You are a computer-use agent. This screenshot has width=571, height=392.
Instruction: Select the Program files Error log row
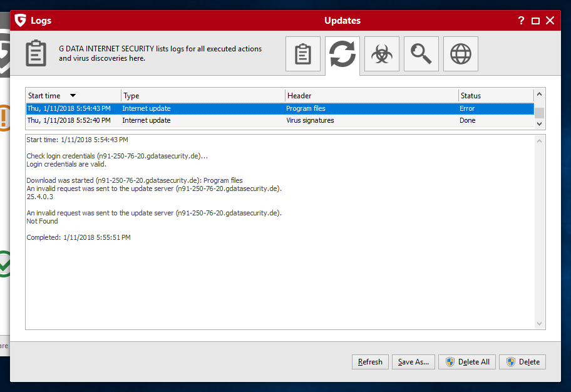280,108
